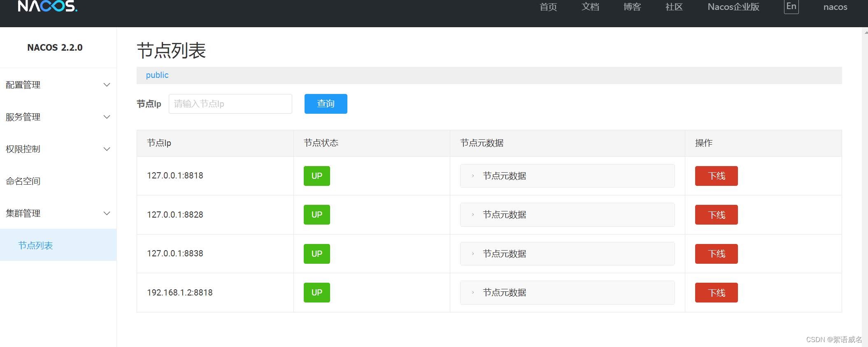Click UP status of 192.168.1.2:8818

pos(317,293)
